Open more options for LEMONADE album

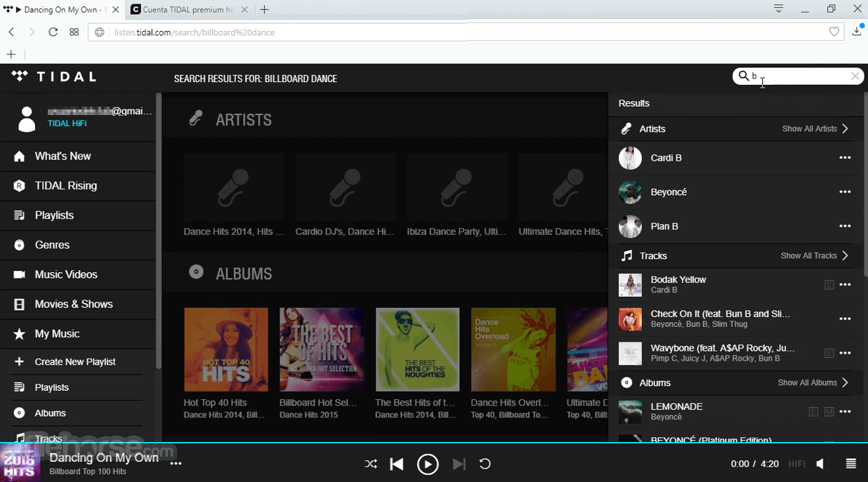[845, 412]
